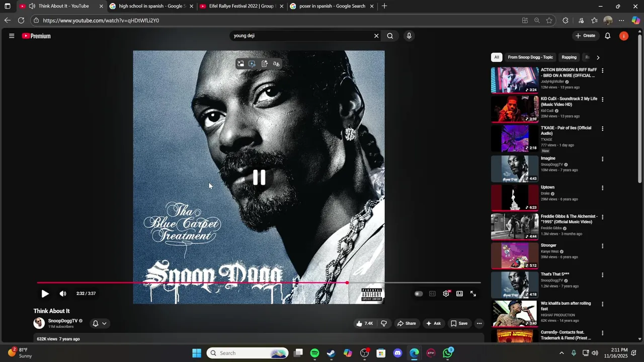The width and height of the screenshot is (644, 362).
Task: Like the video with 7.4K thumbs up
Action: point(364,323)
